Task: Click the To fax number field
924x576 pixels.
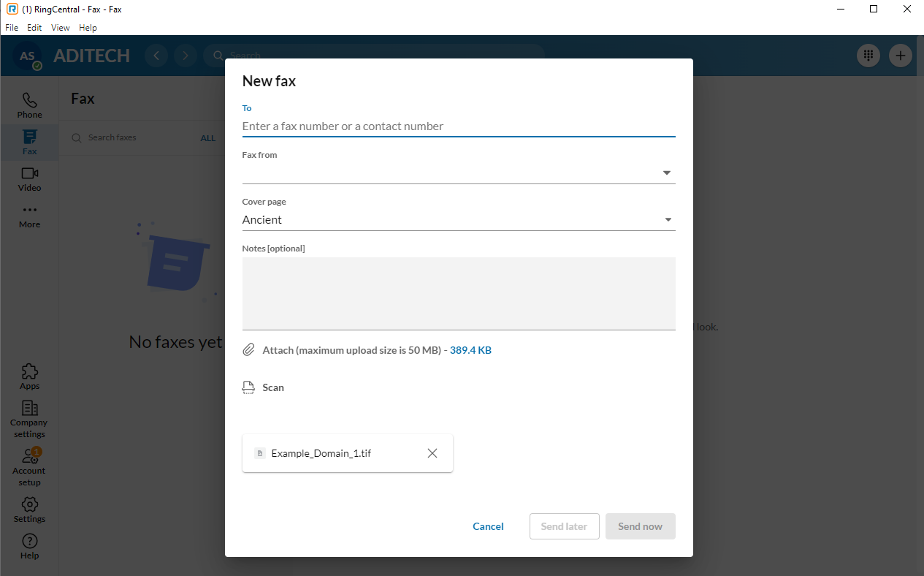Action: point(458,126)
